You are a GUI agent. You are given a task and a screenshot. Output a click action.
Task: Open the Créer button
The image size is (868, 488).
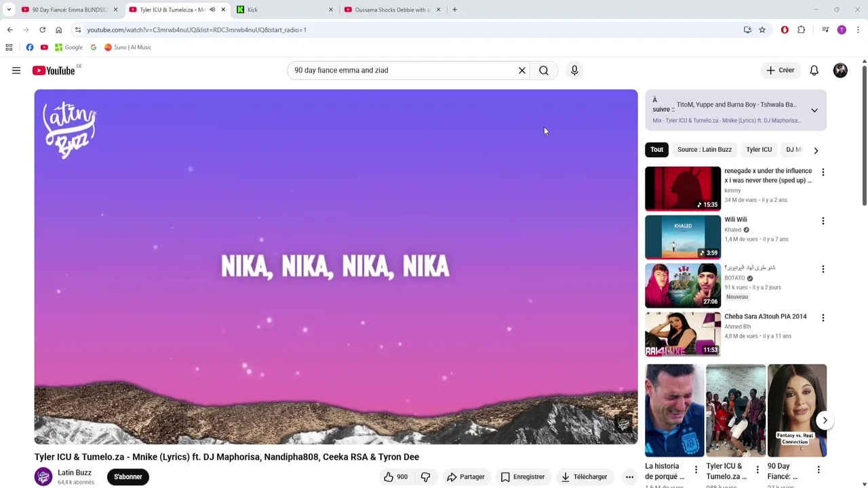(781, 70)
